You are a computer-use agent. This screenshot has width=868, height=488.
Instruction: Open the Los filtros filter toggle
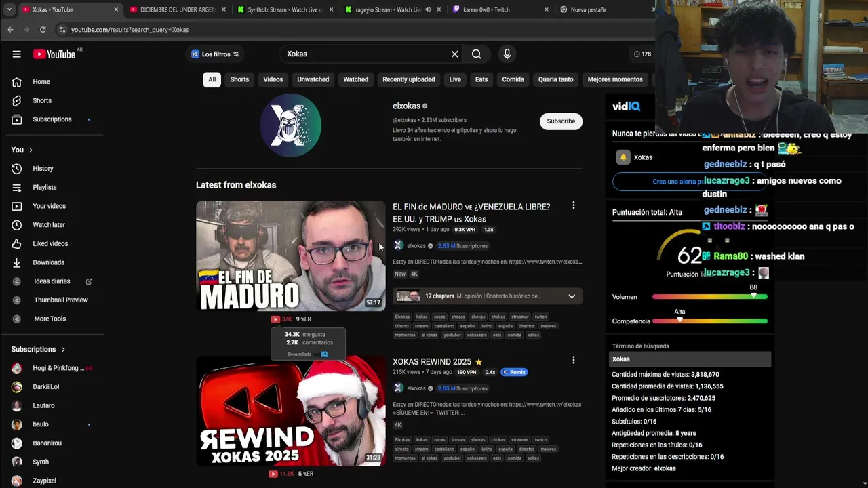[215, 54]
